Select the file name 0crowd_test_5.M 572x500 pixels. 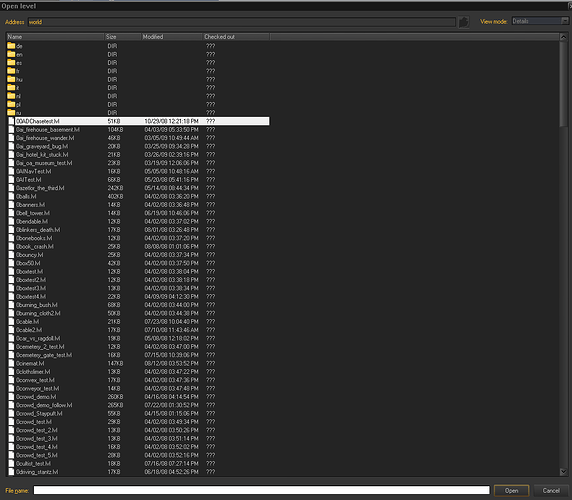tap(36, 455)
